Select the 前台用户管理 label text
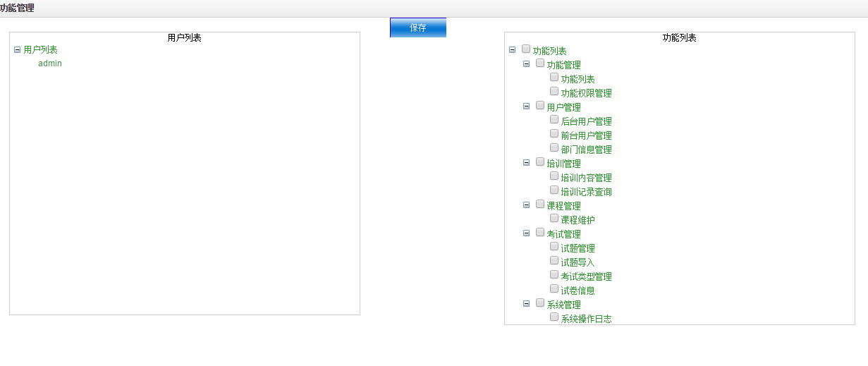Image resolution: width=868 pixels, height=366 pixels. pos(587,135)
